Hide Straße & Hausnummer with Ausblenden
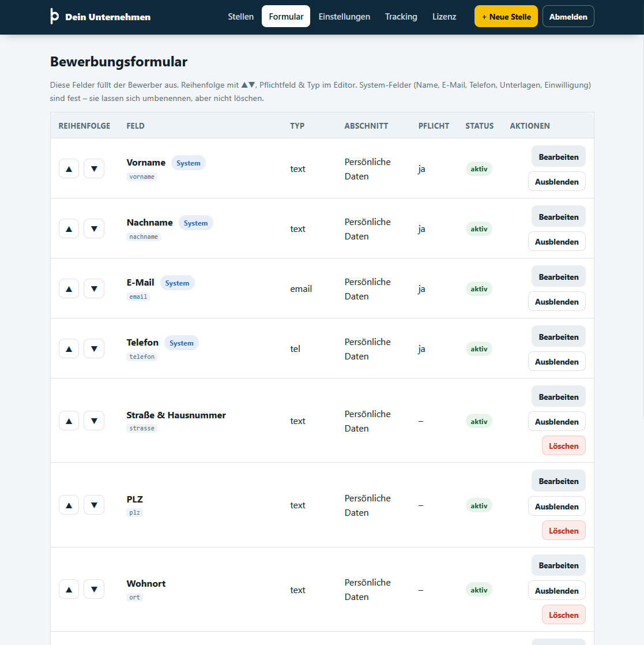Viewport: 644px width, 645px height. point(557,422)
